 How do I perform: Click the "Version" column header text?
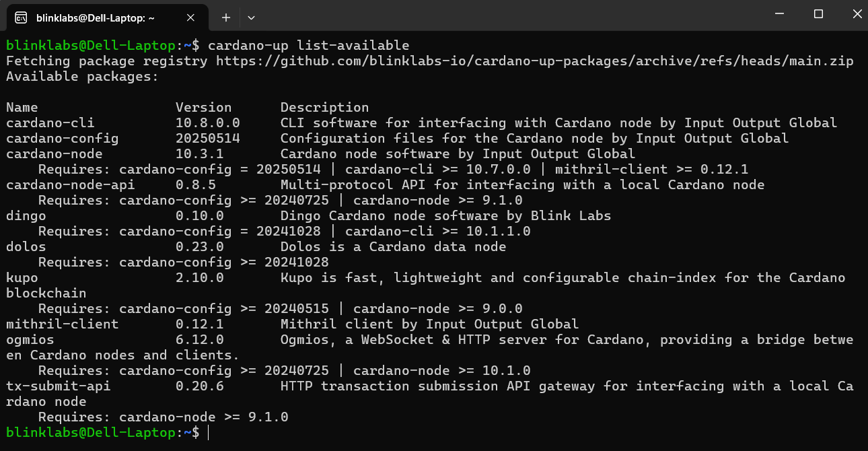point(203,108)
